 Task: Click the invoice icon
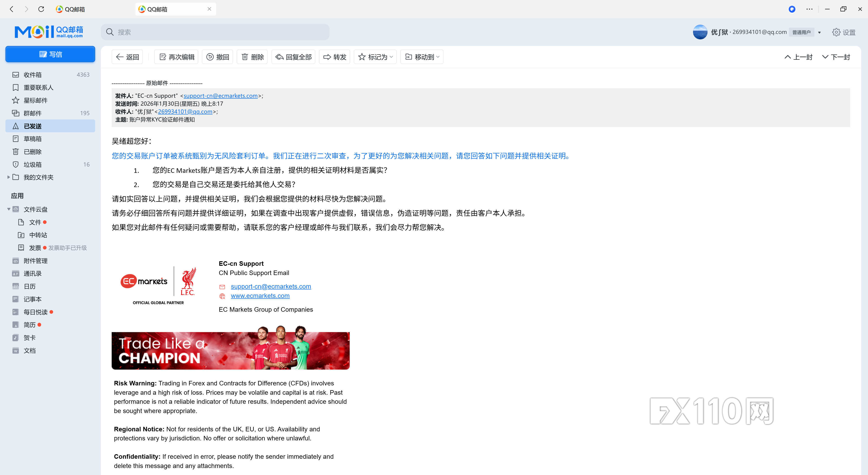tap(21, 248)
